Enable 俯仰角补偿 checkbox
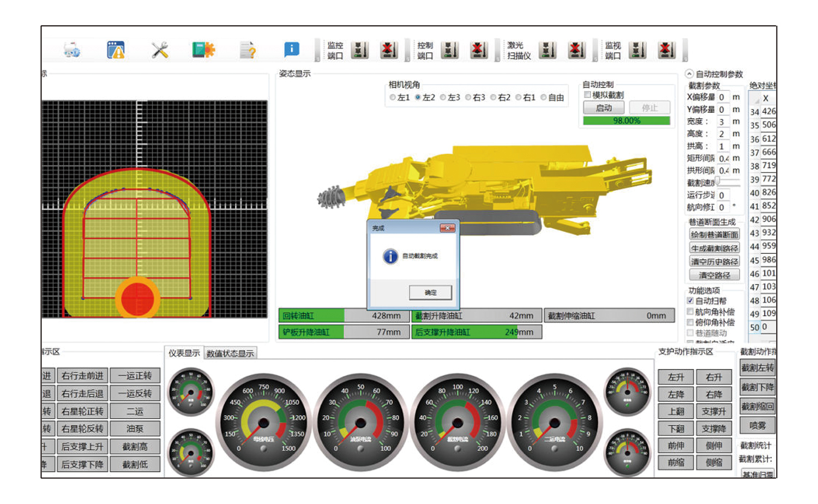This screenshot has width=818, height=504. (x=690, y=322)
